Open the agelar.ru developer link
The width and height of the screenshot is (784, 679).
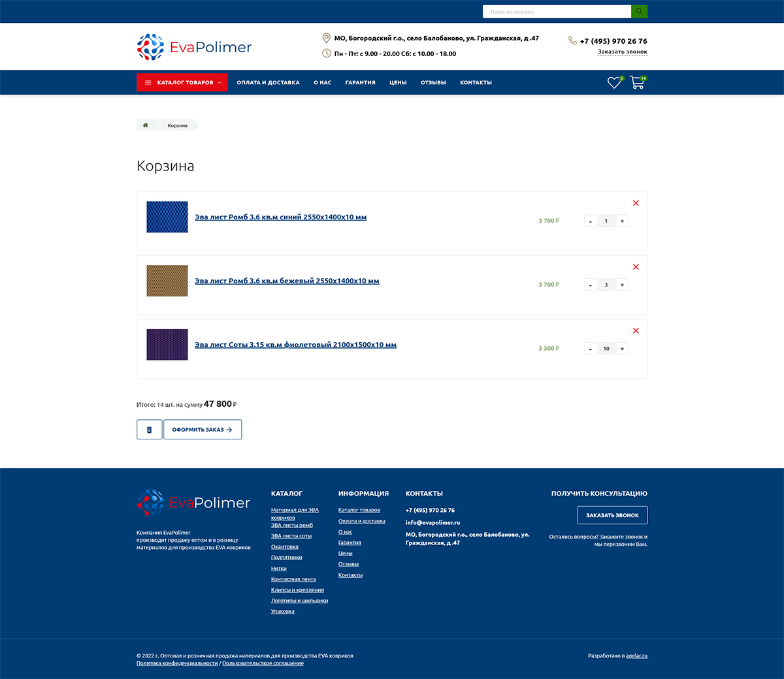click(x=636, y=655)
